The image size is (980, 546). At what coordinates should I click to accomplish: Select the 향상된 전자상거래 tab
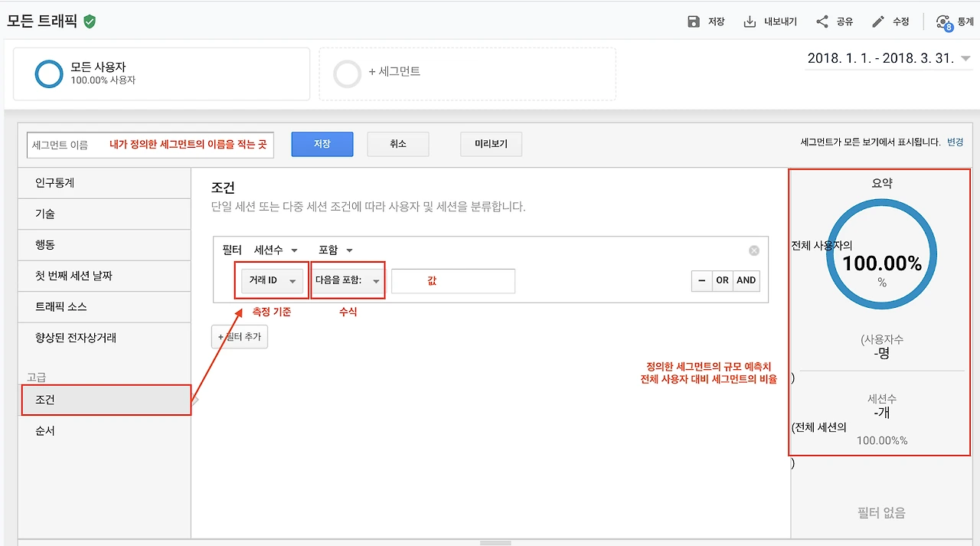click(x=105, y=338)
